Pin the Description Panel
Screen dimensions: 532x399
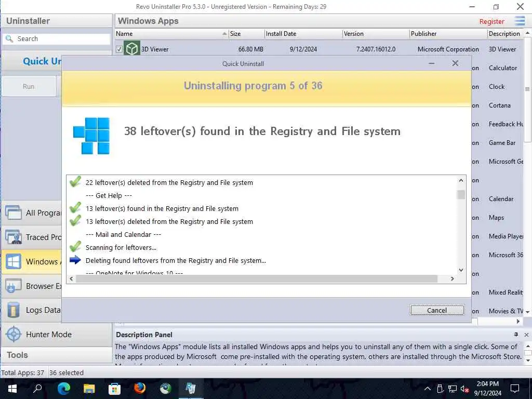516,335
